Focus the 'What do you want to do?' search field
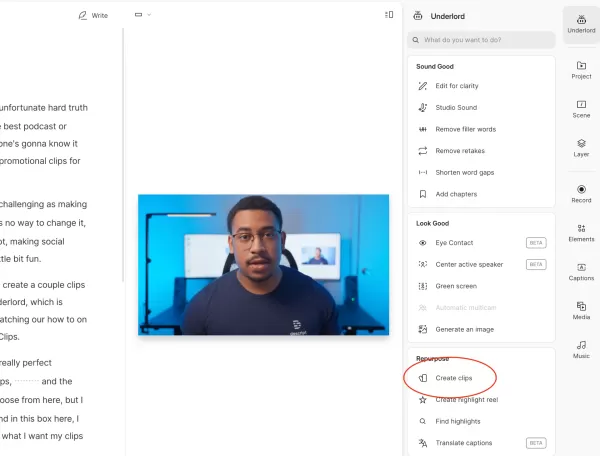This screenshot has width=600, height=456. (481, 40)
